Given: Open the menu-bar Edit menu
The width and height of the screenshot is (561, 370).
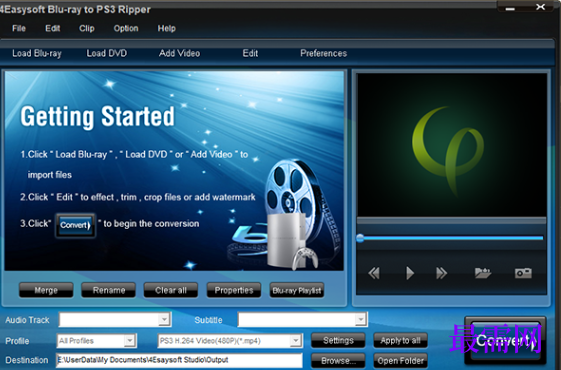Looking at the screenshot, I should click(x=53, y=28).
